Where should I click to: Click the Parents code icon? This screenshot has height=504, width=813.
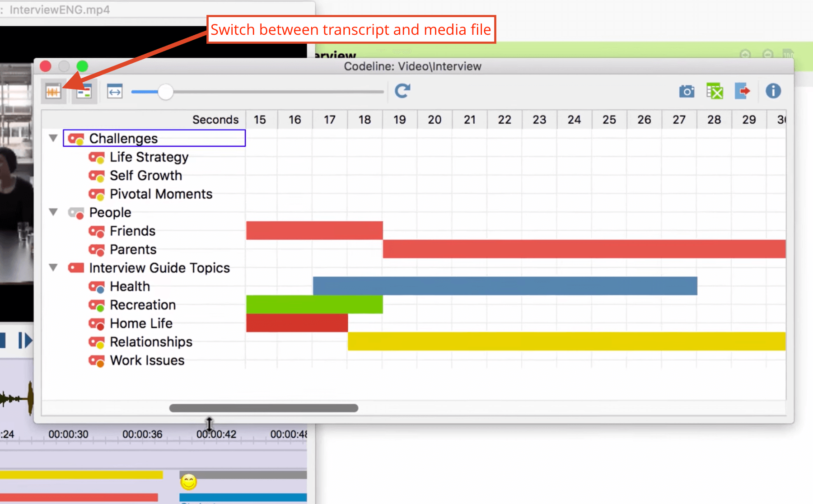tap(97, 250)
